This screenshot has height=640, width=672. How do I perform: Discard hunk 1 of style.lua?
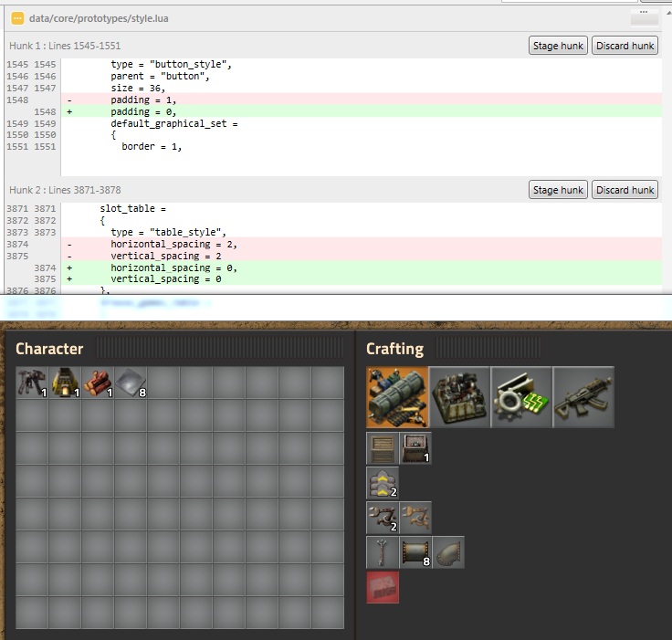(x=625, y=46)
